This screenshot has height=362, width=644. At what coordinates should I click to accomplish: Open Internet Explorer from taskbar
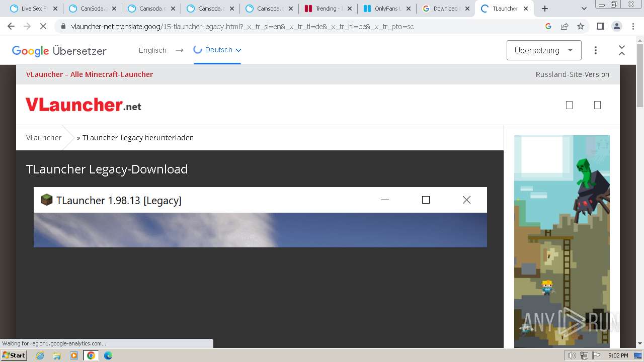pos(40,355)
